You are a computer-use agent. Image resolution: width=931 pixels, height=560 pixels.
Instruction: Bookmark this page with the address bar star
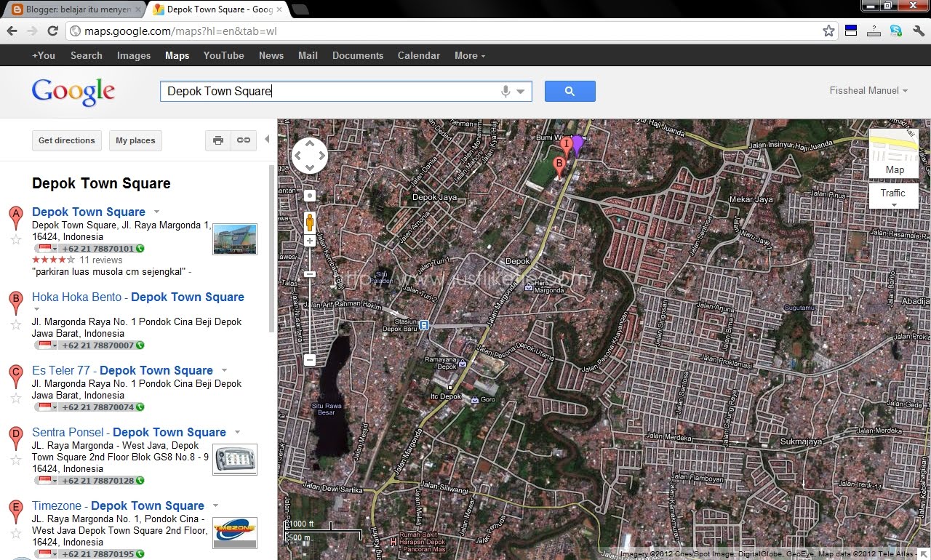828,31
